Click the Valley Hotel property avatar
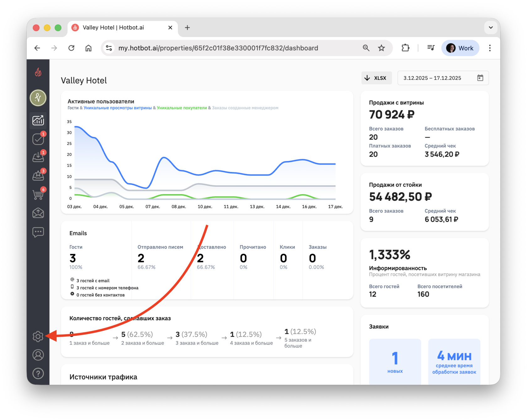The width and height of the screenshot is (527, 420). click(x=38, y=98)
